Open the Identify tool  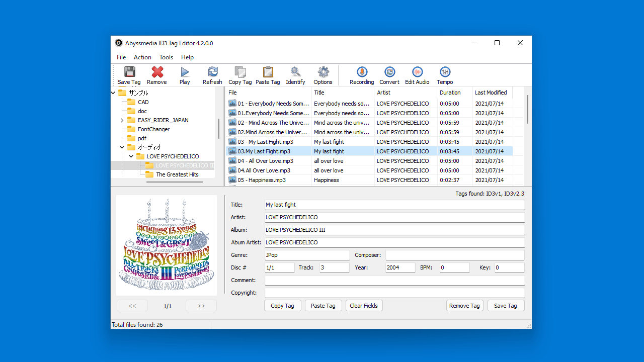295,72
